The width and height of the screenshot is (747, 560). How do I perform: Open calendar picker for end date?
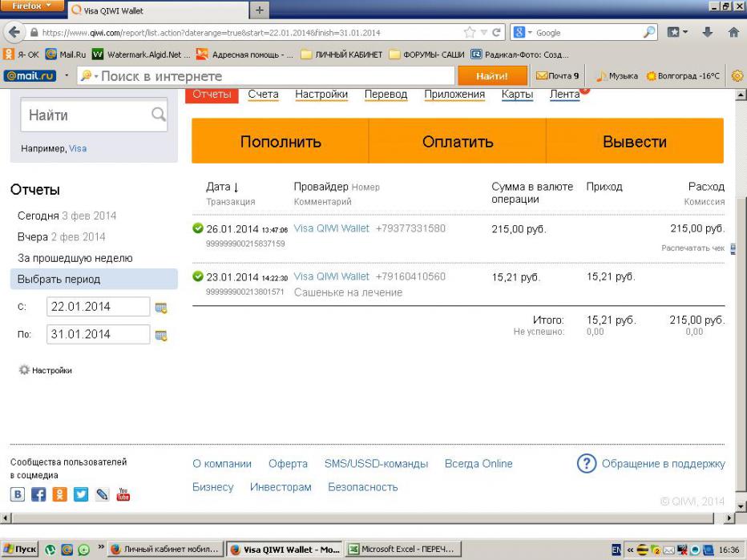[x=160, y=335]
